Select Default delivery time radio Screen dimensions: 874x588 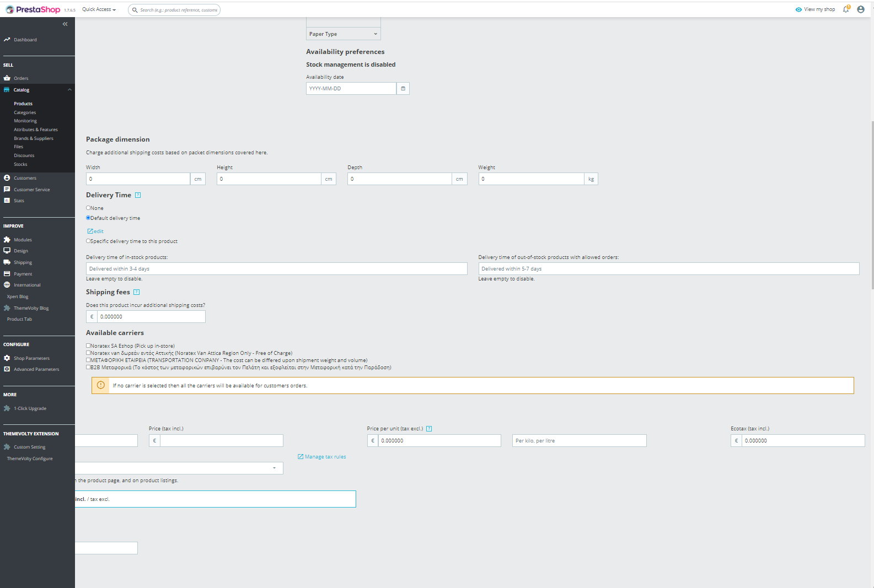88,218
